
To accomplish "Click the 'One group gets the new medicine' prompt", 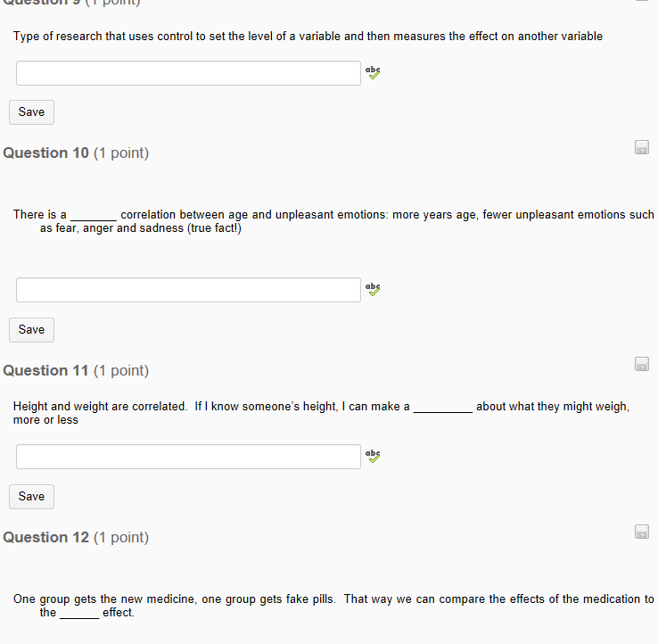I will pos(333,606).
